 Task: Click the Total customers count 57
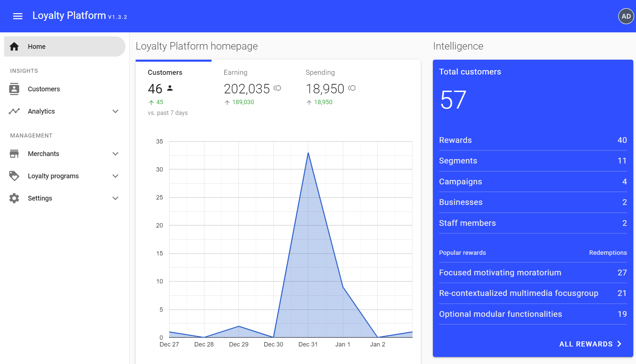(x=453, y=100)
